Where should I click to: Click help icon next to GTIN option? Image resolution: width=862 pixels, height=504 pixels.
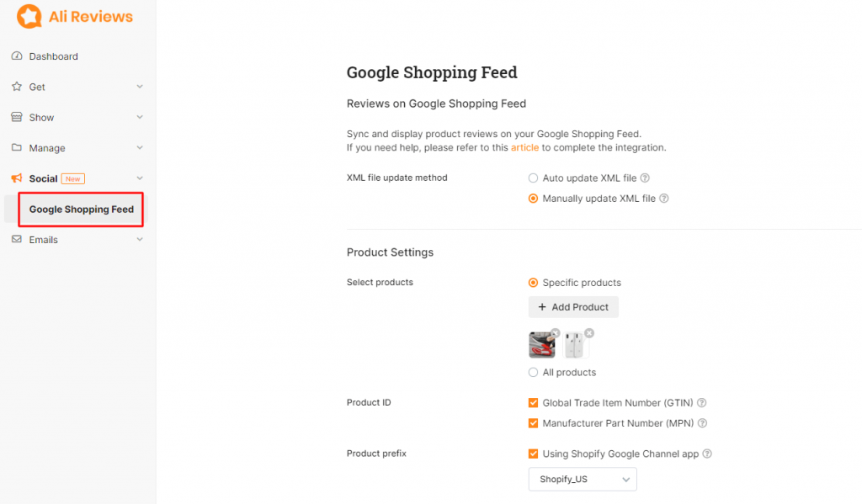(x=701, y=403)
